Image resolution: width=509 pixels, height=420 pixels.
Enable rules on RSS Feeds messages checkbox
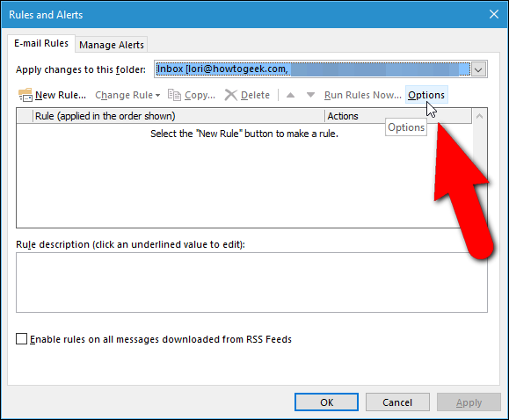(21, 339)
